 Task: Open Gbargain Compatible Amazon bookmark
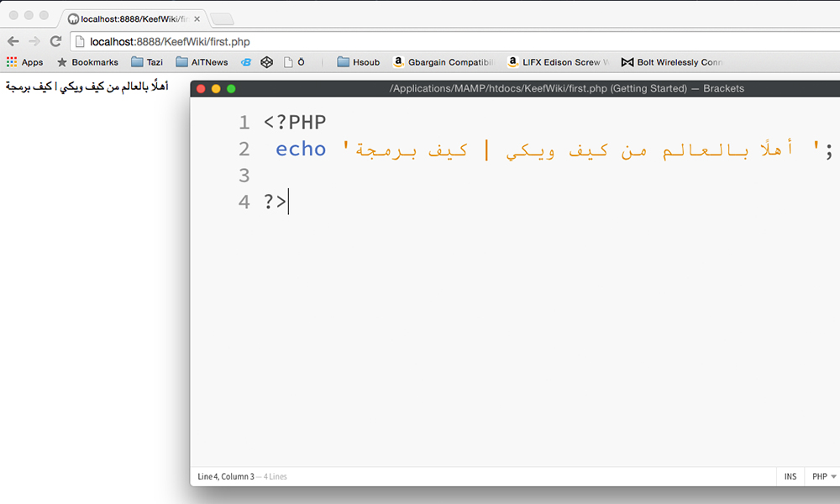[444, 62]
